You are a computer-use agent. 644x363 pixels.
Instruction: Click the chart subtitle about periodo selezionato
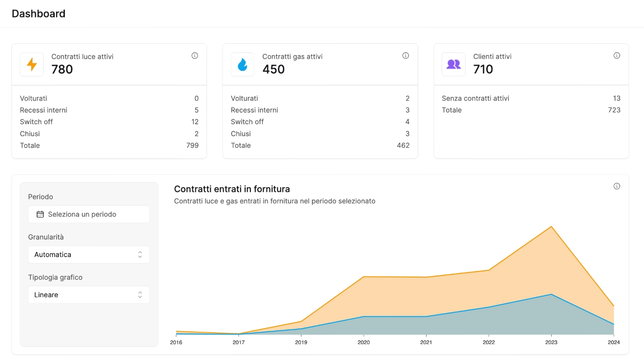275,201
